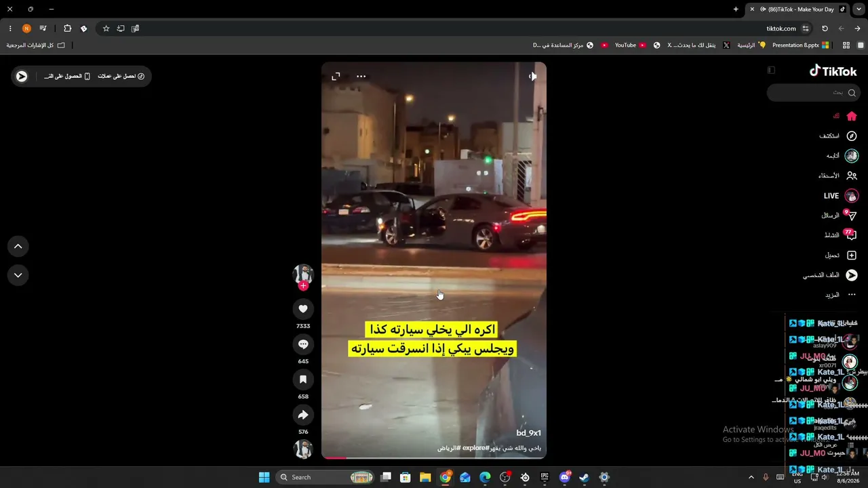Open the new tab plus button
Image resolution: width=868 pixels, height=488 pixels.
coord(736,9)
